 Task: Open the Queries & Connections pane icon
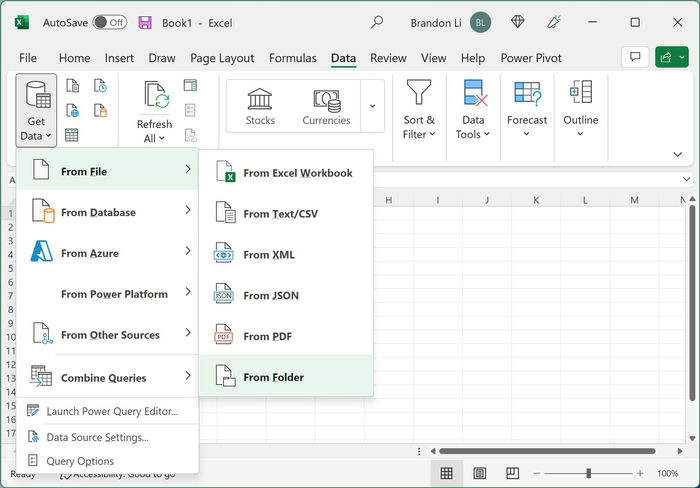[x=190, y=85]
